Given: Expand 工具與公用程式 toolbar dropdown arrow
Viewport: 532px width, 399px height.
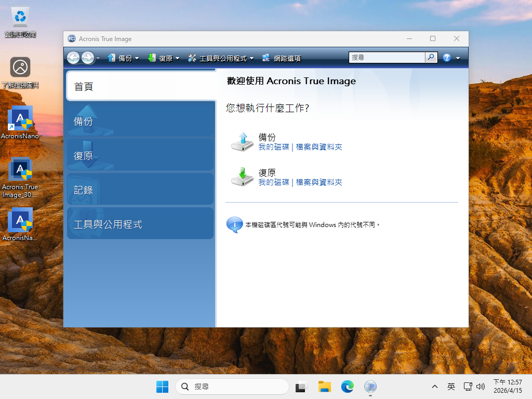Looking at the screenshot, I should [x=252, y=58].
